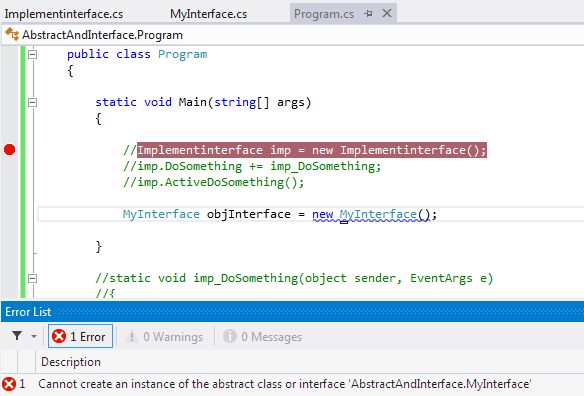Pin the Program.cs tab
Image resolution: width=584 pixels, height=396 pixels.
(368, 14)
